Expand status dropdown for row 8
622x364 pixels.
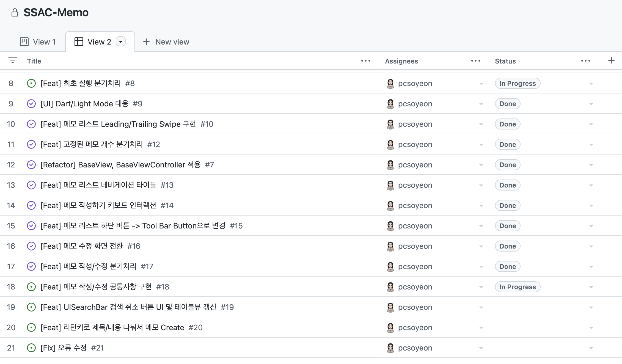coord(591,84)
